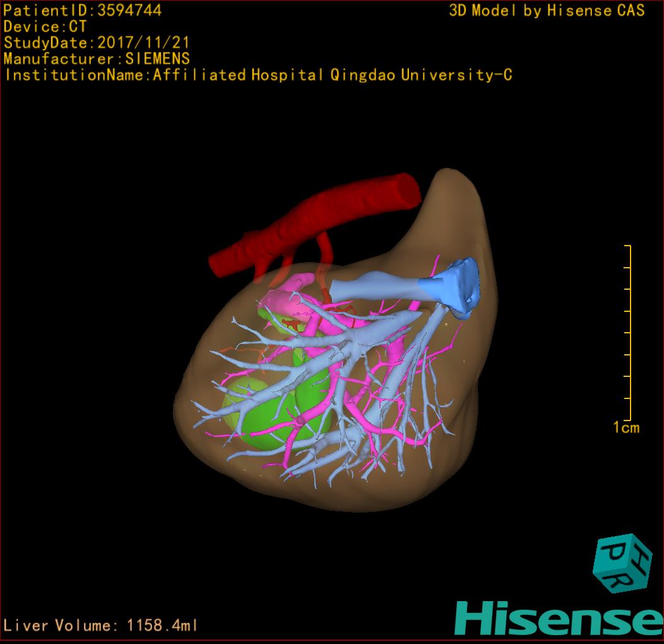Select the small red artery branches below the aorta
The height and width of the screenshot is (644, 664).
point(323,245)
